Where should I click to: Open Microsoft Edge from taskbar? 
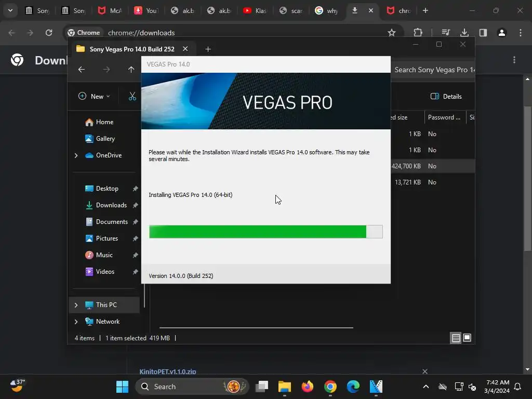click(x=353, y=387)
